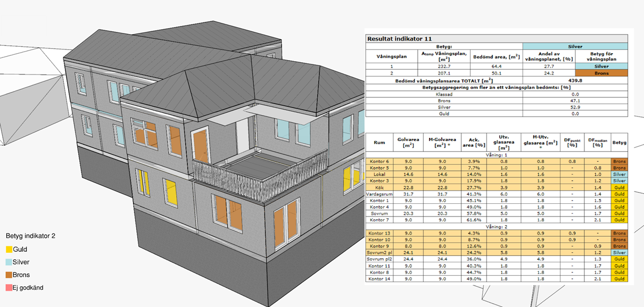The image size is (644, 307).
Task: Click the 'Ack. area [%]' column header
Action: [472, 142]
